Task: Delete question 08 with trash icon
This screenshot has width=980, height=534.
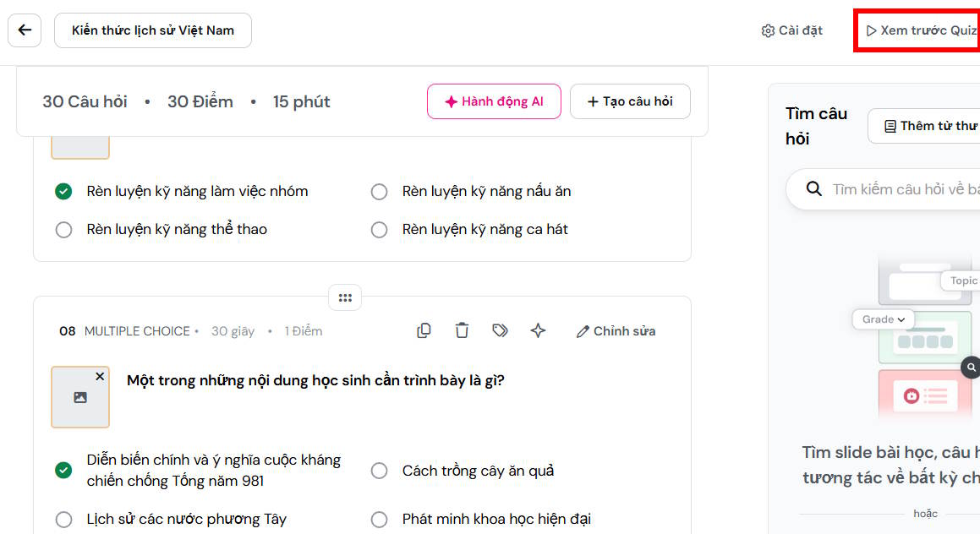Action: click(x=462, y=330)
